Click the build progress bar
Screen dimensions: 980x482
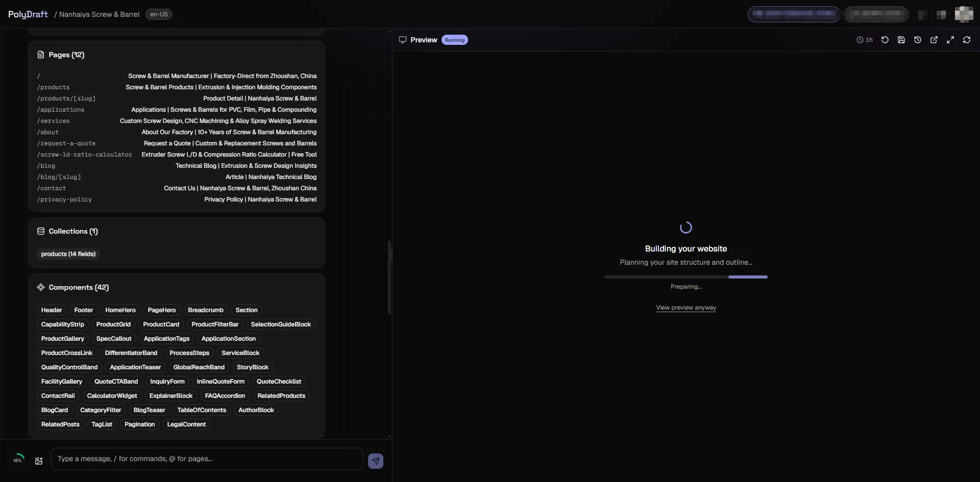(x=686, y=277)
